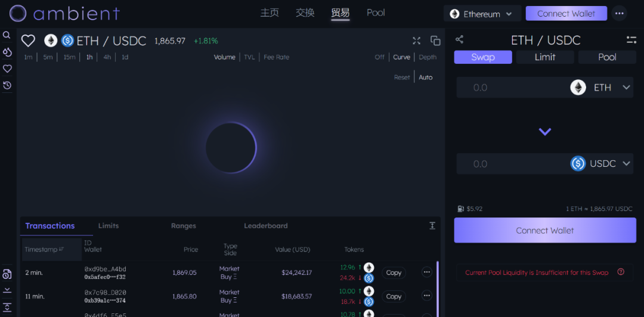Open Pool in the top navigation

376,13
